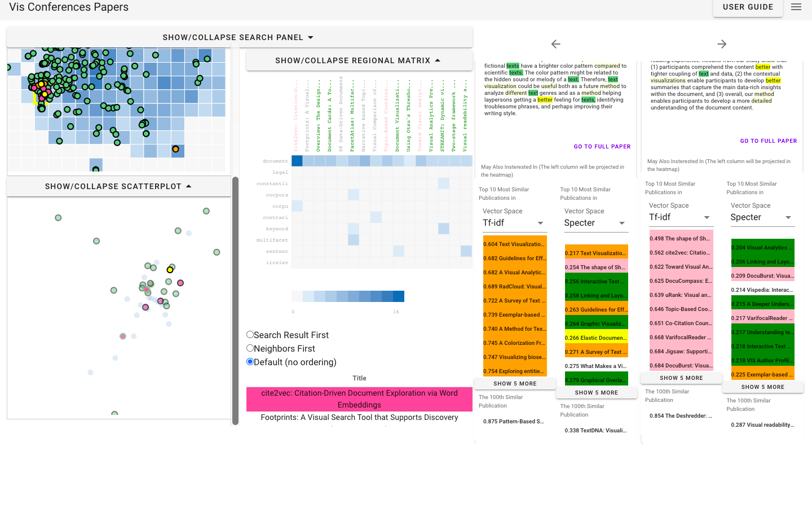Open the hamburger menu in the header

click(x=796, y=7)
